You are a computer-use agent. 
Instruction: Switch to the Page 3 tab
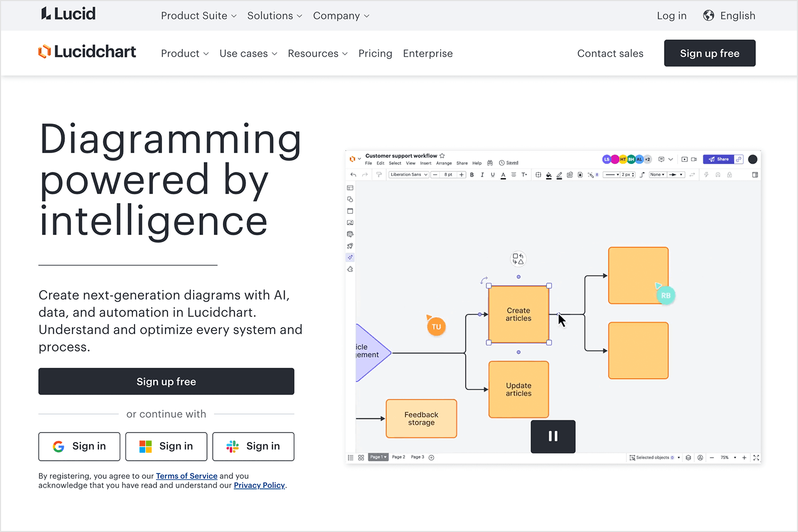point(418,457)
